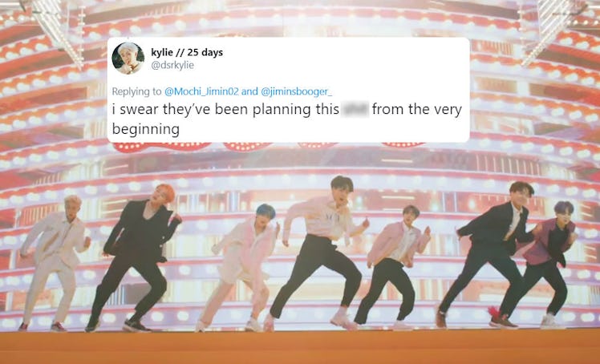Click the orange stage floor

[300, 347]
